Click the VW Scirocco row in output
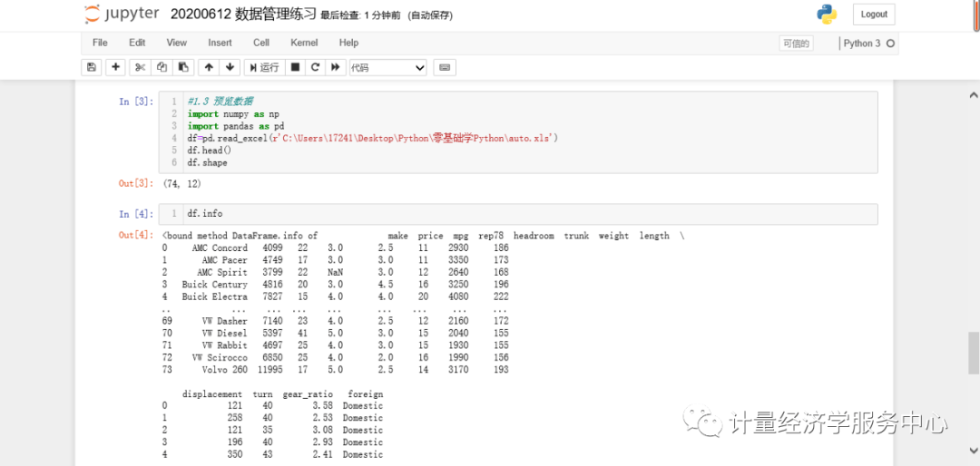 (x=335, y=357)
